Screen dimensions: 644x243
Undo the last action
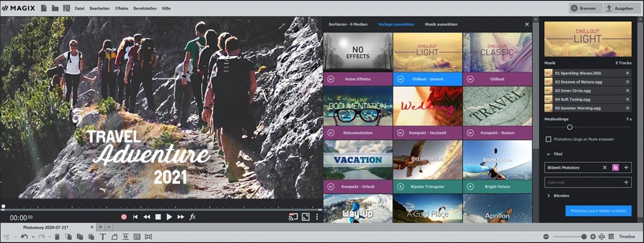pyautogui.click(x=25, y=237)
